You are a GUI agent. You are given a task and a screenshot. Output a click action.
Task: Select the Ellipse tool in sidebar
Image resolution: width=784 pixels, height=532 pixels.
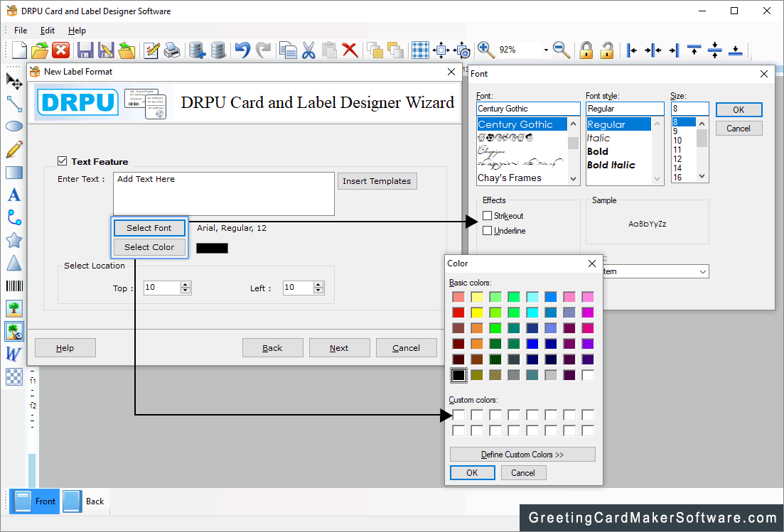[x=14, y=126]
